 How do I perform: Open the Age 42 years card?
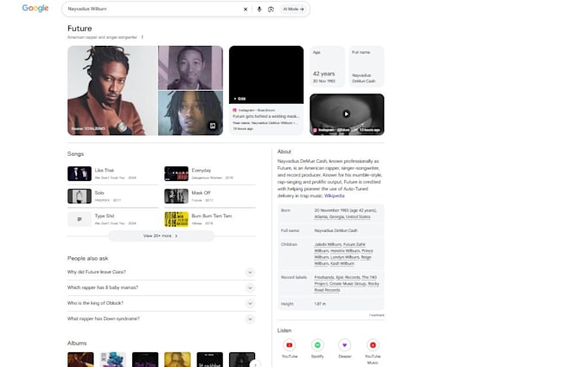pyautogui.click(x=327, y=67)
